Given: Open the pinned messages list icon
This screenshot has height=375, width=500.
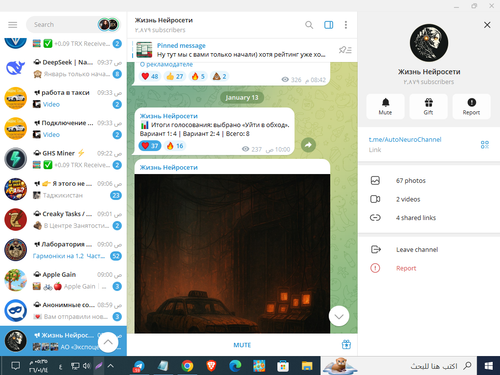Looking at the screenshot, I should click(x=345, y=50).
